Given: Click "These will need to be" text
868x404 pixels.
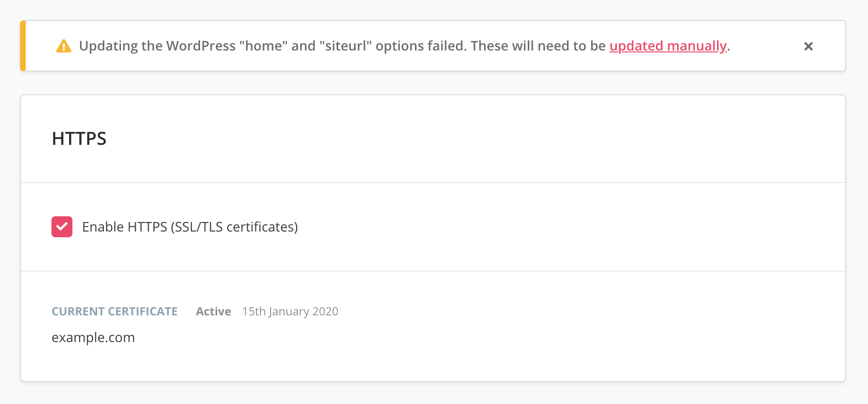Looking at the screenshot, I should 538,46.
